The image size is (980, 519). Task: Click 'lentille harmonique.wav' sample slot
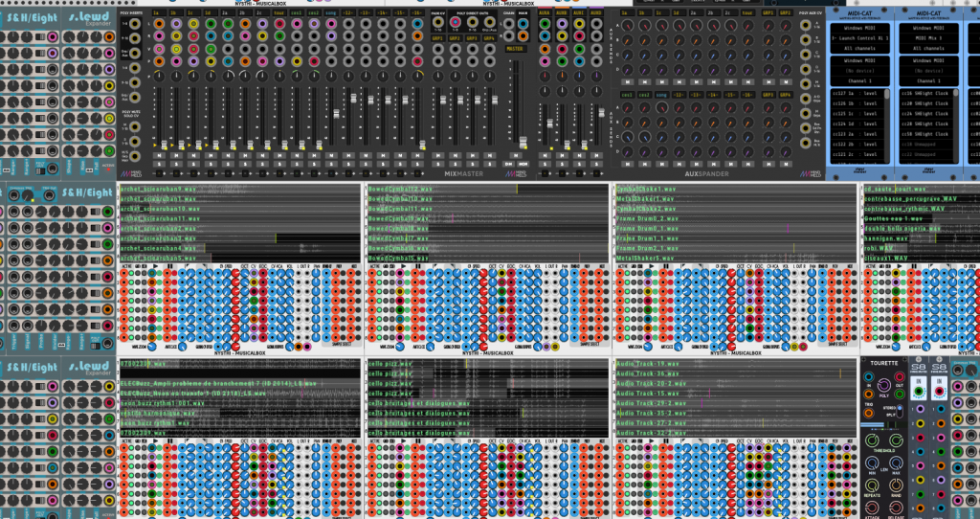coord(240,413)
